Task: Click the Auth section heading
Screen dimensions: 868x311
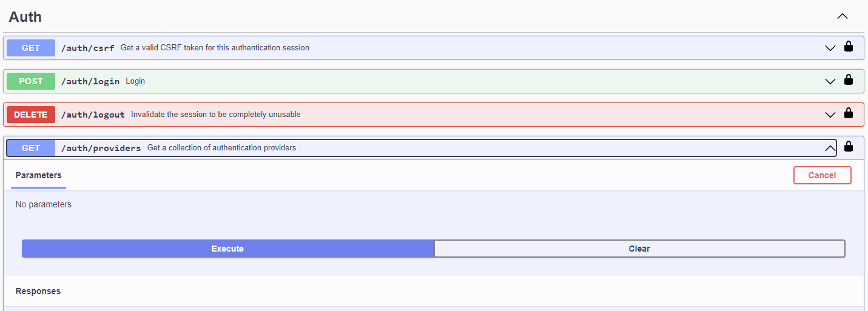Action: [25, 17]
